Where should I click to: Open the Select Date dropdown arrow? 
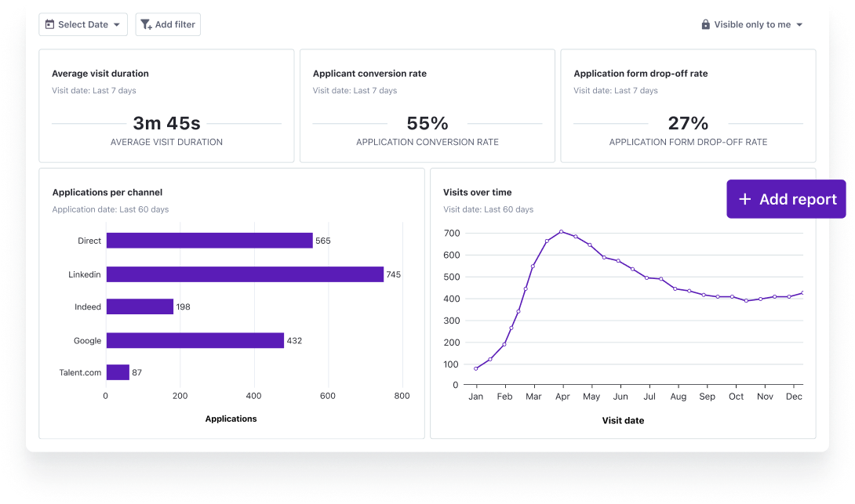pos(117,24)
